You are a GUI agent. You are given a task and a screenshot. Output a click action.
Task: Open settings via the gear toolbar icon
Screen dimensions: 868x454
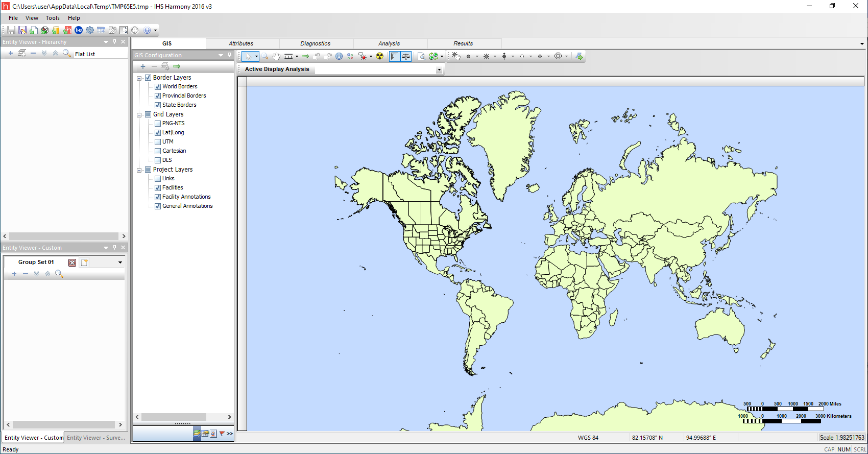90,30
